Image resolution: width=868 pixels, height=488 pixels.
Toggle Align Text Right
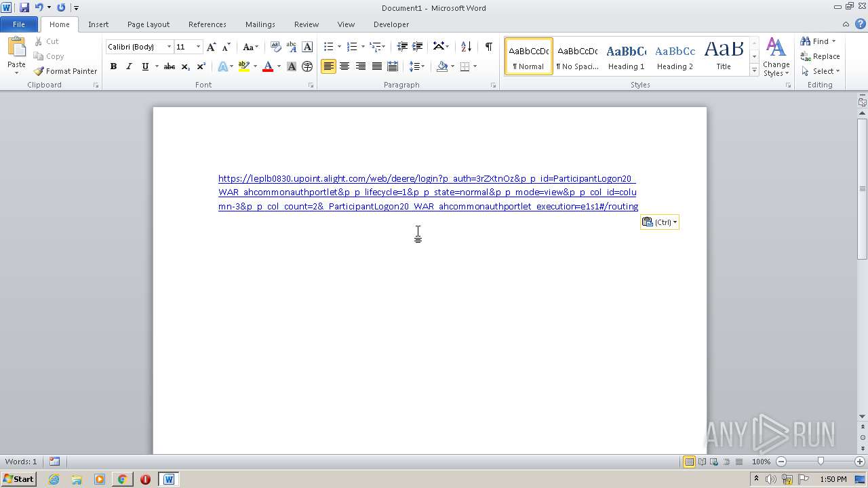coord(360,66)
